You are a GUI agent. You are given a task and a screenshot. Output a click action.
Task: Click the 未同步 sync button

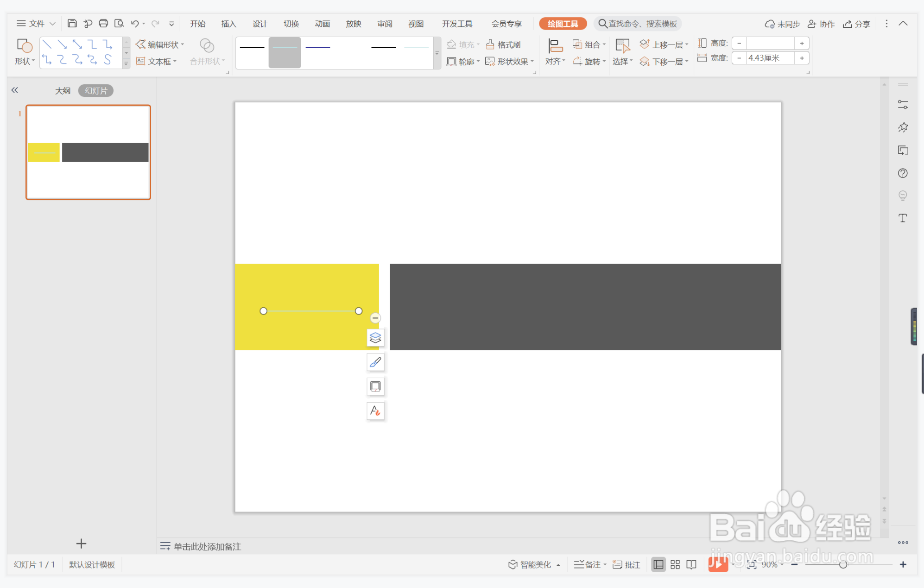coord(783,24)
